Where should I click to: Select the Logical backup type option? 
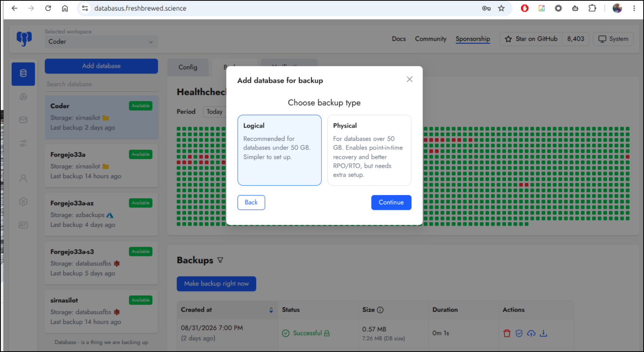coord(280,150)
